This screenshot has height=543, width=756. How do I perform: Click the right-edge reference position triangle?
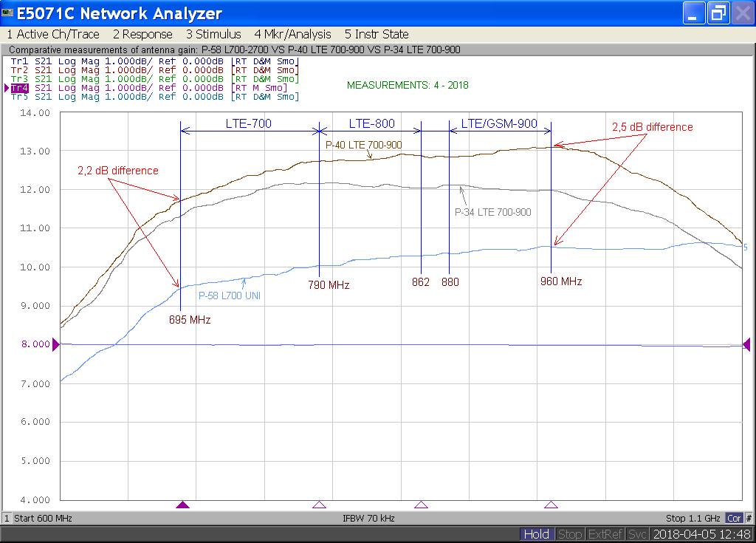coord(747,344)
